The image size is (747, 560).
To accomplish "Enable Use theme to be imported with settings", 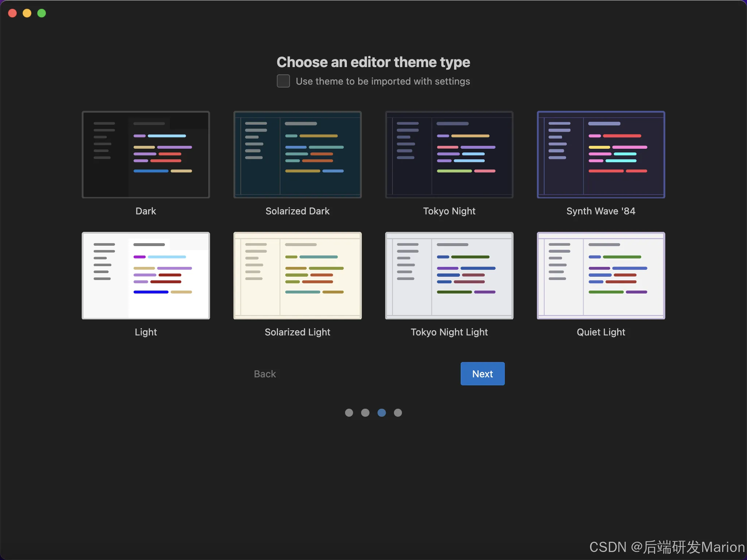I will point(282,81).
